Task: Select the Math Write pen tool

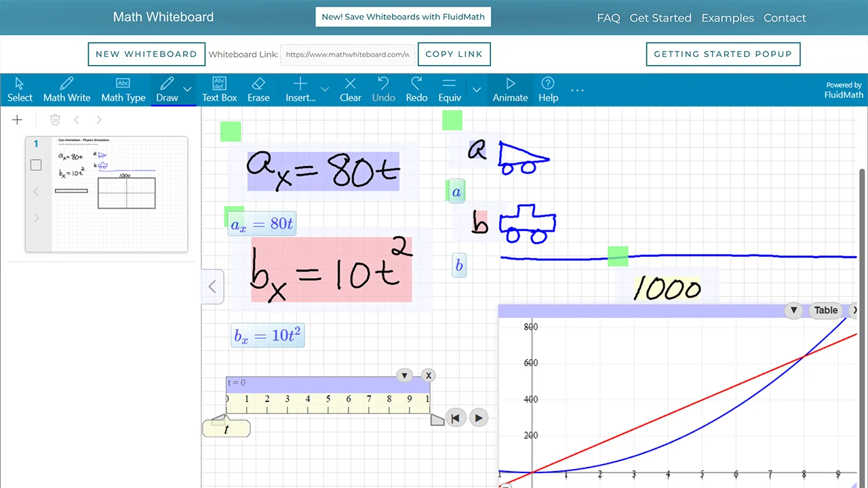Action: pos(66,89)
